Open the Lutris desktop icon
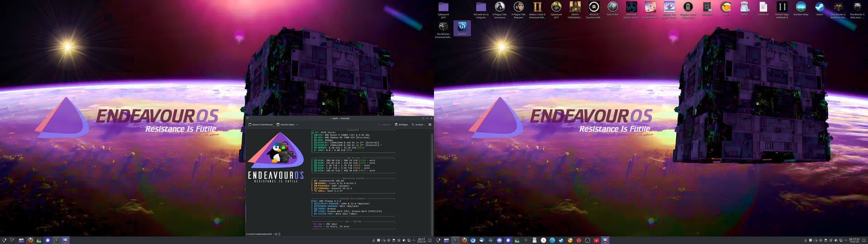This screenshot has height=244, width=868. (726, 9)
